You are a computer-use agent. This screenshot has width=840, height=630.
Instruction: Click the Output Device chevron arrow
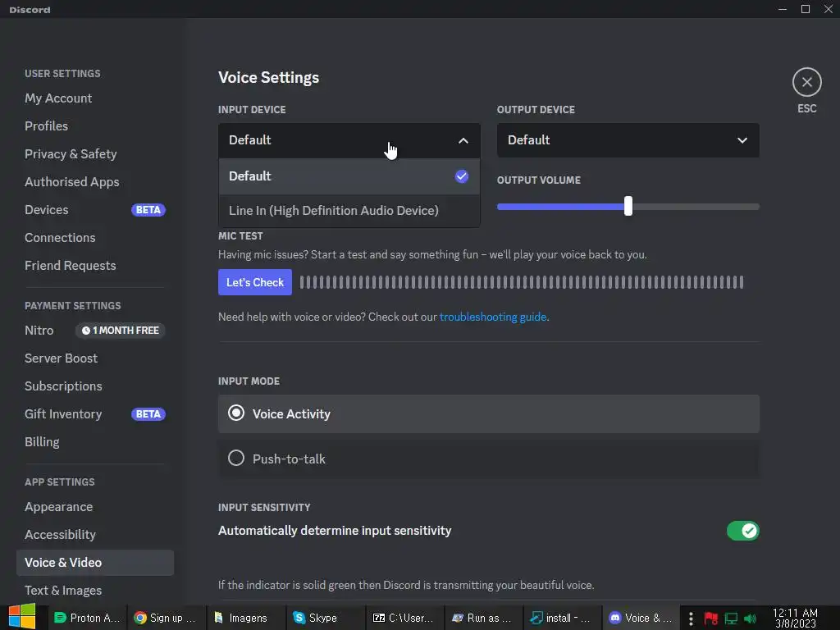pyautogui.click(x=742, y=141)
